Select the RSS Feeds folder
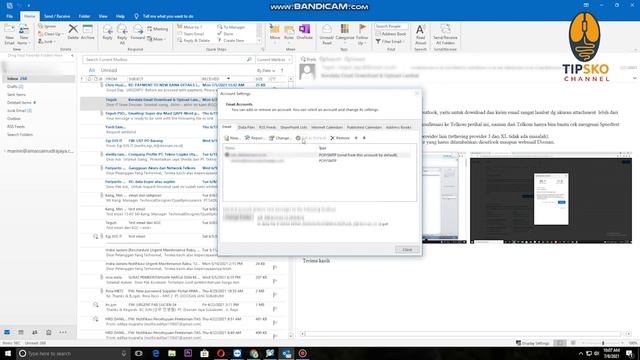 [x=16, y=127]
